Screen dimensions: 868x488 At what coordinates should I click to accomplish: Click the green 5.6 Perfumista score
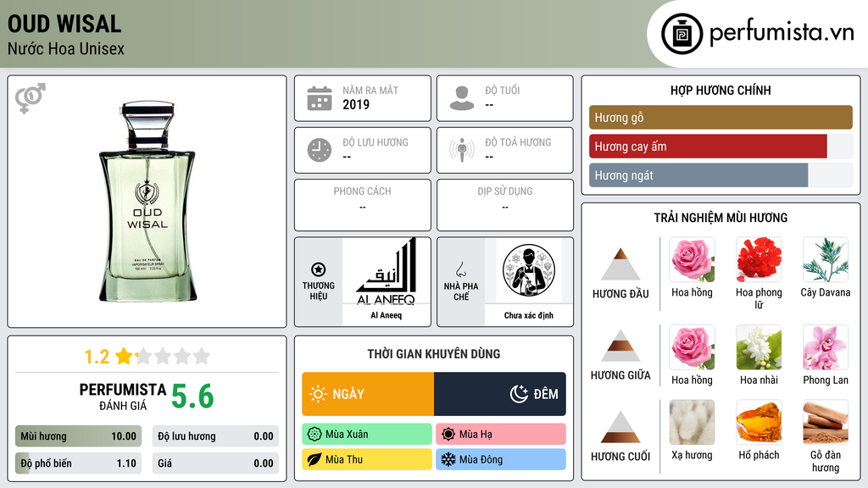(192, 396)
